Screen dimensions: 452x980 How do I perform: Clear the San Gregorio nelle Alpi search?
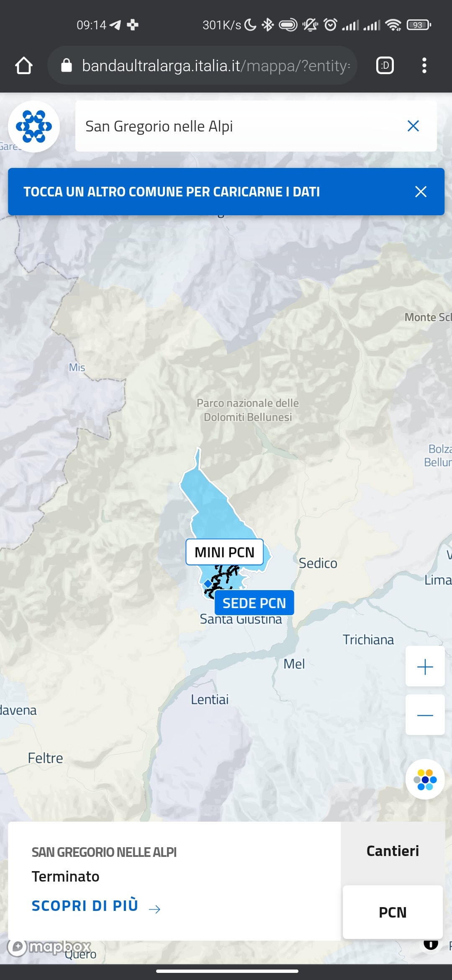[x=413, y=126]
